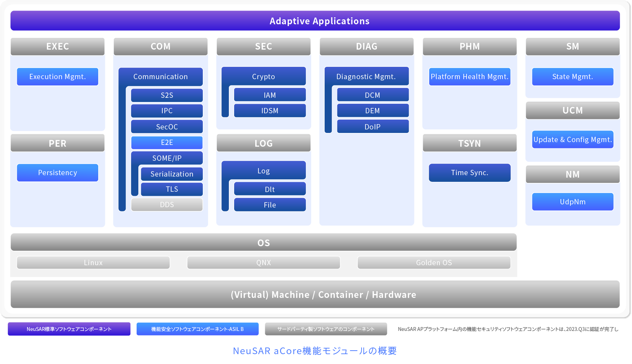Click the Execution Mgmt. block
Screen dimensions: 632x364
pos(58,77)
